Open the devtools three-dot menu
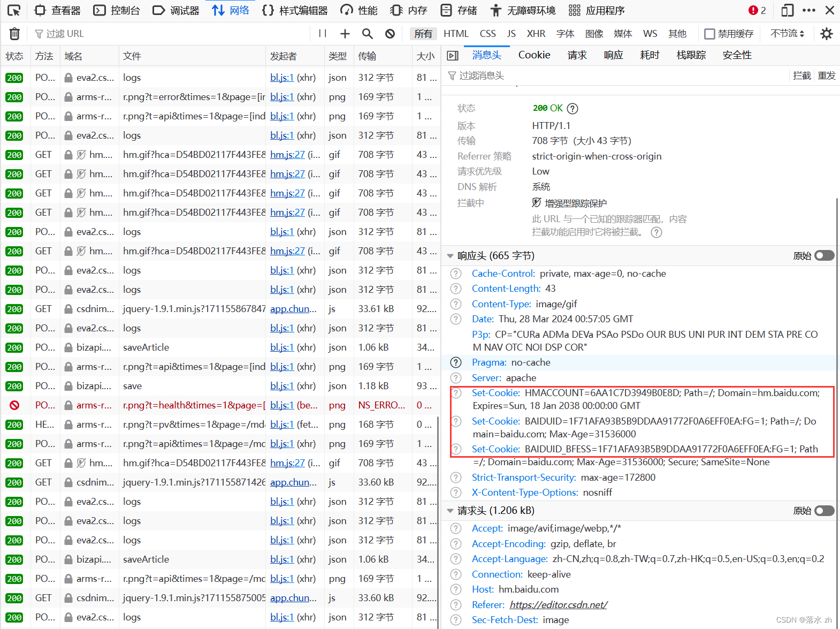 point(809,10)
